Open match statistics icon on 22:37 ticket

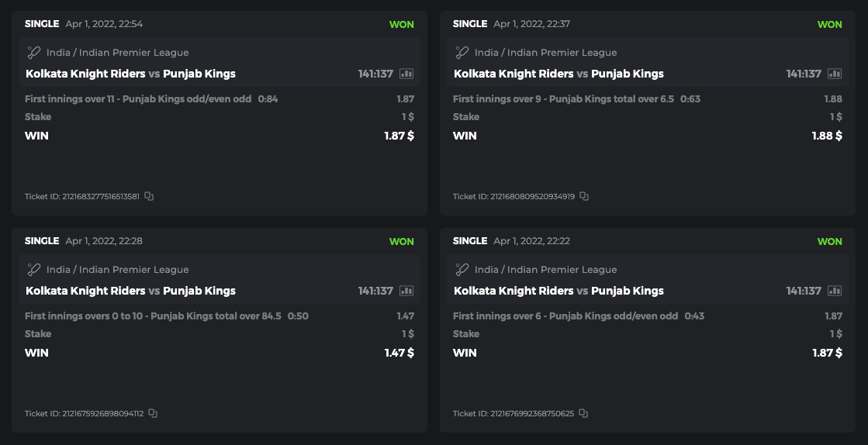(835, 74)
